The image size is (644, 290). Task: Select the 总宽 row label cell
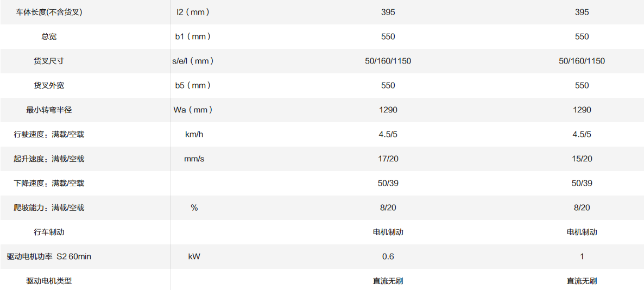click(49, 36)
